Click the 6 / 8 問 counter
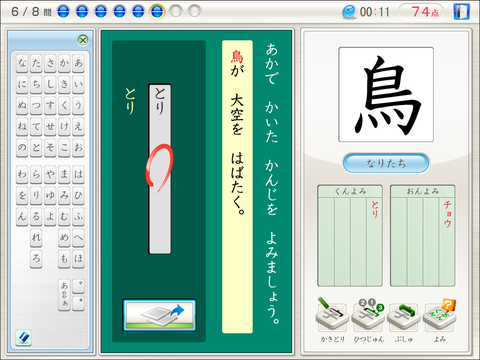Image resolution: width=480 pixels, height=360 pixels. pos(31,12)
